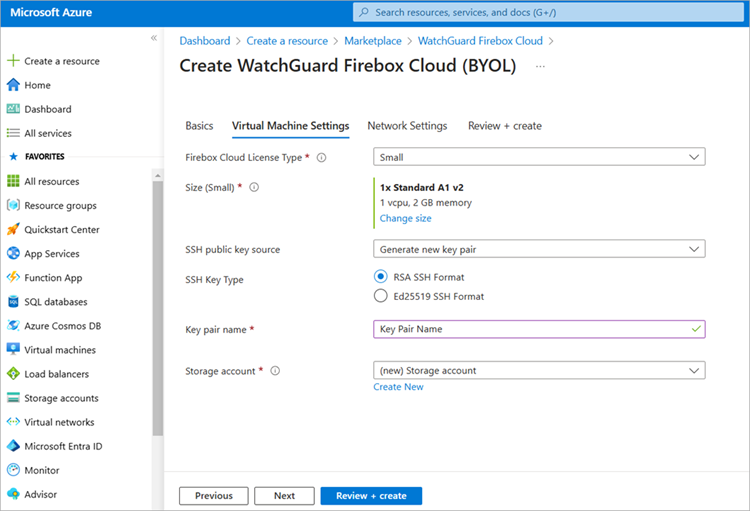The image size is (750, 511).
Task: Click the Function App lightning icon
Action: pos(13,277)
